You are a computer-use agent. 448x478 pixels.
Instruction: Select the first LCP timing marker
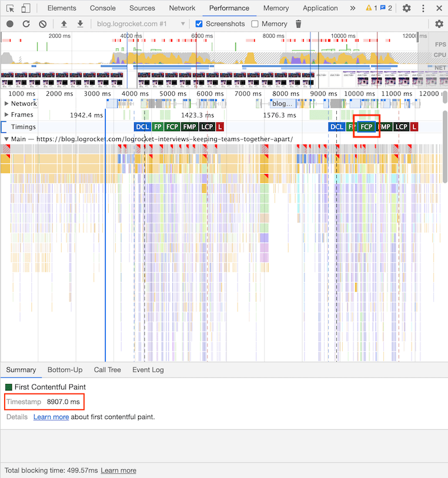pos(207,127)
